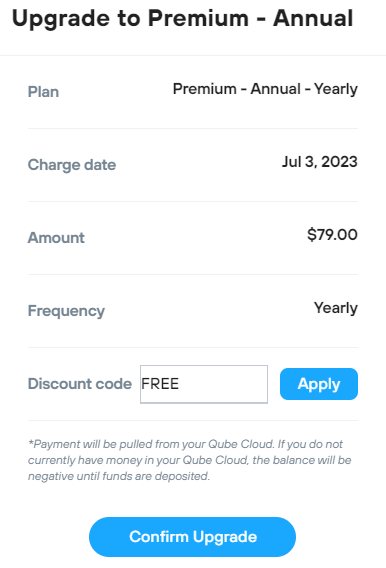The height and width of the screenshot is (568, 386).
Task: Confirm the upgrade with Confirm Upgrade button
Action: pos(192,537)
